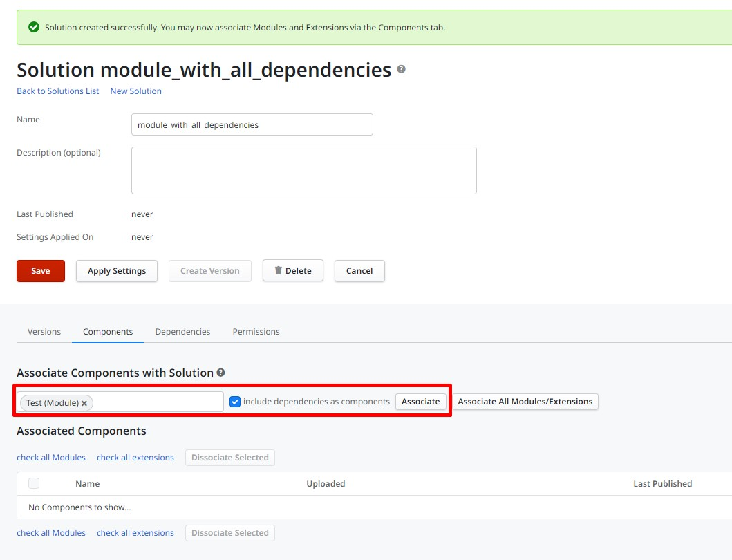This screenshot has width=732, height=560.
Task: Click the trash icon on Delete button
Action: [x=279, y=270]
